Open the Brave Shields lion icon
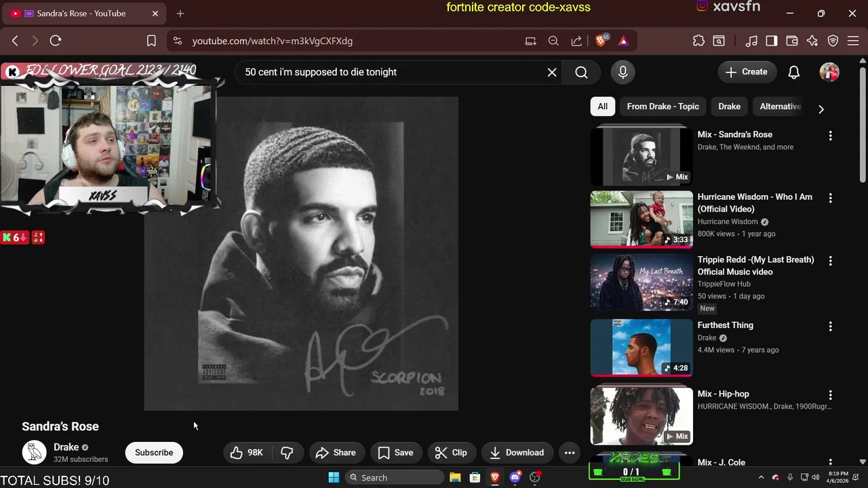 tap(601, 41)
